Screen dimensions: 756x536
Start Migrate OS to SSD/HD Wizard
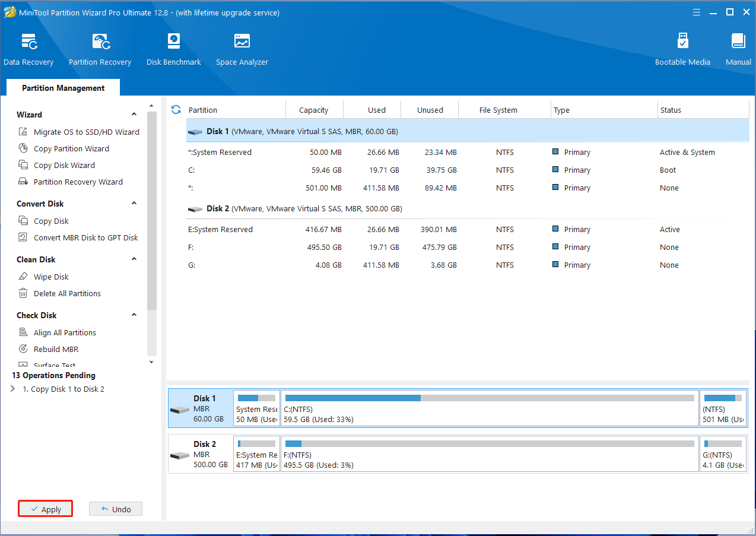point(79,132)
